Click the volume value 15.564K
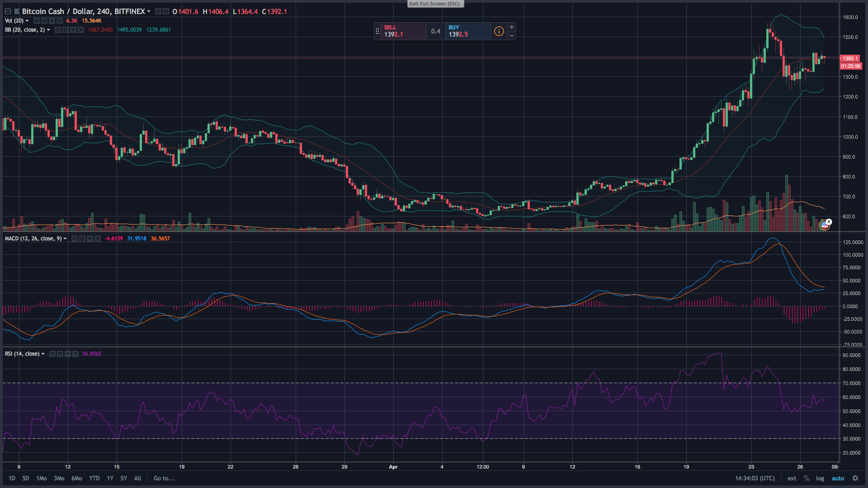The image size is (868, 488). click(91, 21)
